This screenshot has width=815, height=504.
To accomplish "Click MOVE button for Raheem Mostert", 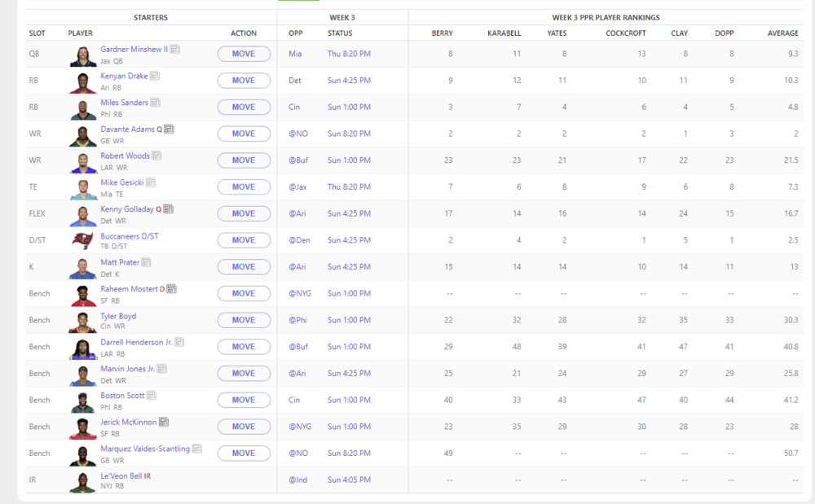I will [x=244, y=293].
